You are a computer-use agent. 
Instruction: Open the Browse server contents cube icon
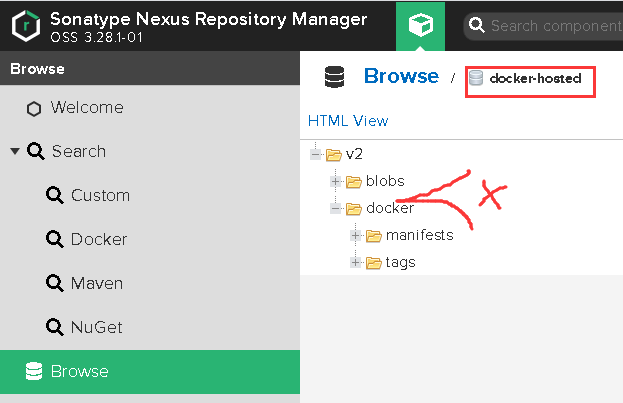(420, 25)
